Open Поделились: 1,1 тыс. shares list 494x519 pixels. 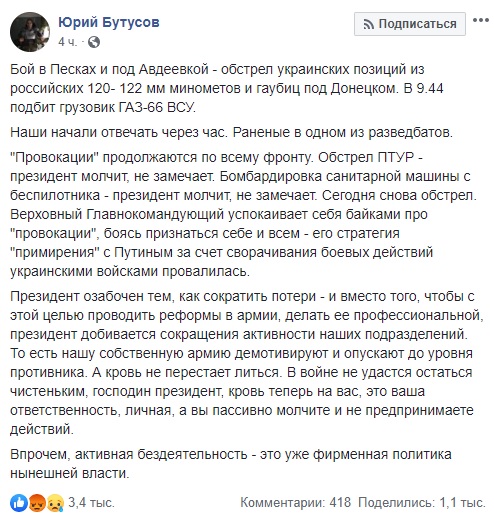tap(421, 502)
